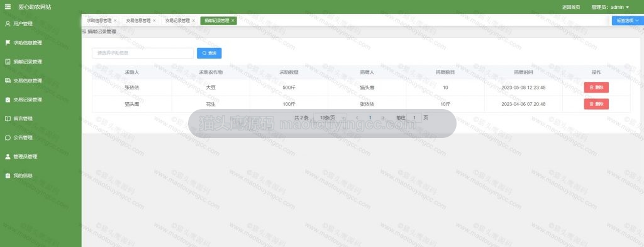Click the 爱心助农网站 site title
644x247 pixels.
(35, 7)
